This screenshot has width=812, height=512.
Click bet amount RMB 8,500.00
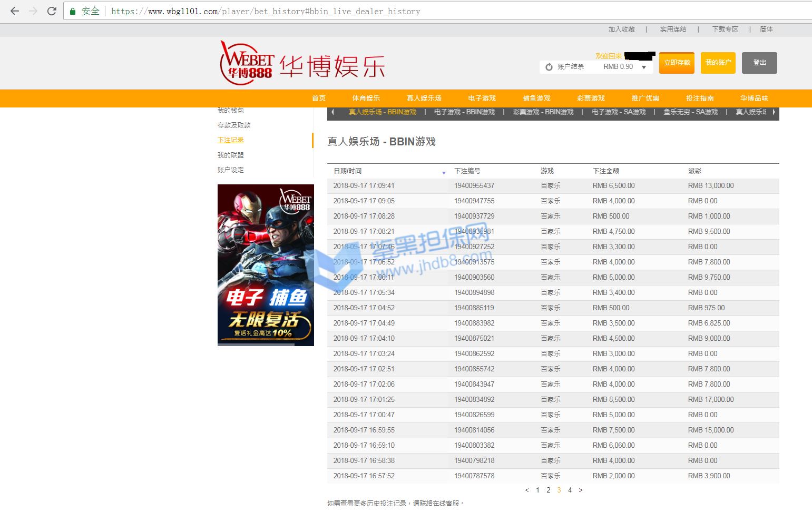(x=614, y=400)
